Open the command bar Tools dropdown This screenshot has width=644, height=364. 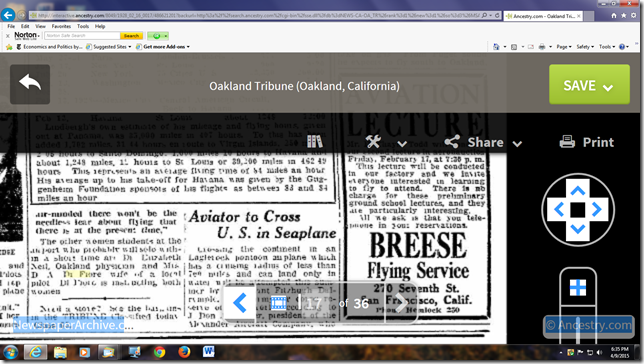[x=607, y=47]
